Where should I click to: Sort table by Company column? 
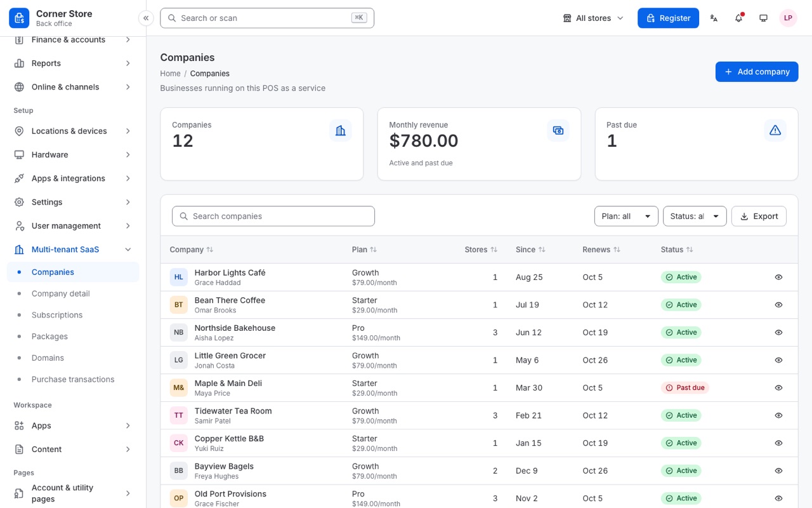192,250
